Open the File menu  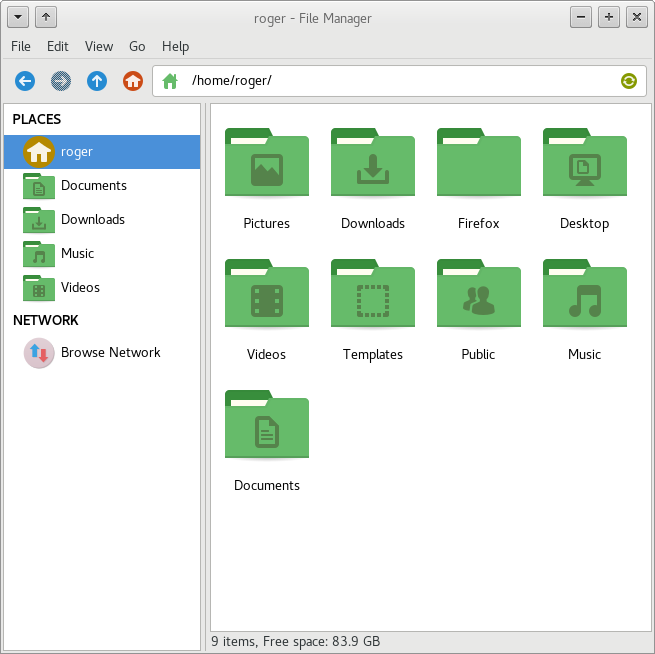pos(21,46)
